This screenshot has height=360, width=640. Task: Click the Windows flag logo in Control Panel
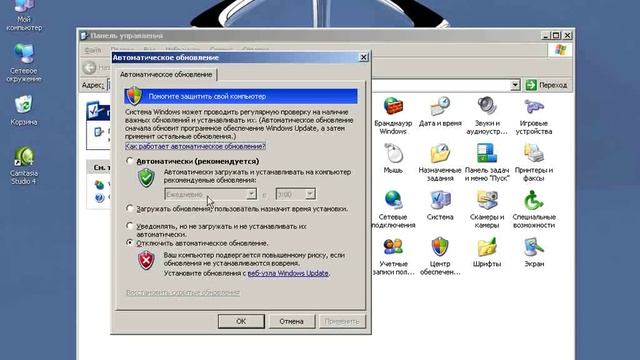tap(560, 50)
